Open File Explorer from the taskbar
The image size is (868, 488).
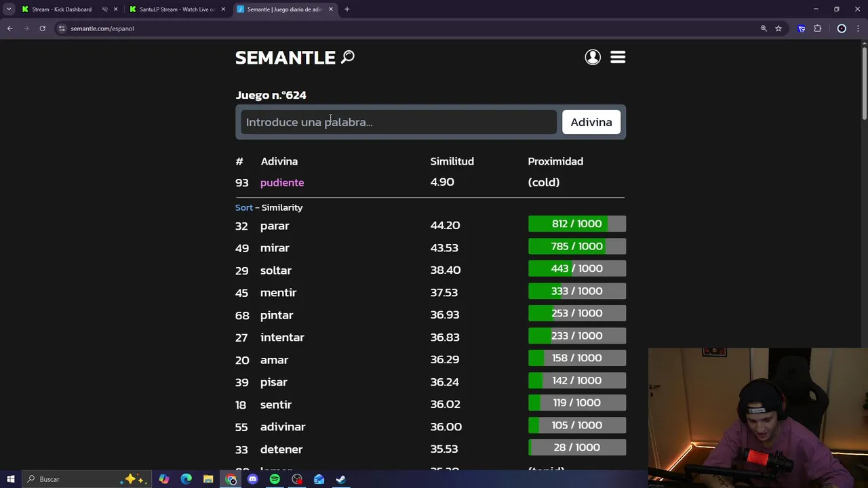pyautogui.click(x=208, y=479)
